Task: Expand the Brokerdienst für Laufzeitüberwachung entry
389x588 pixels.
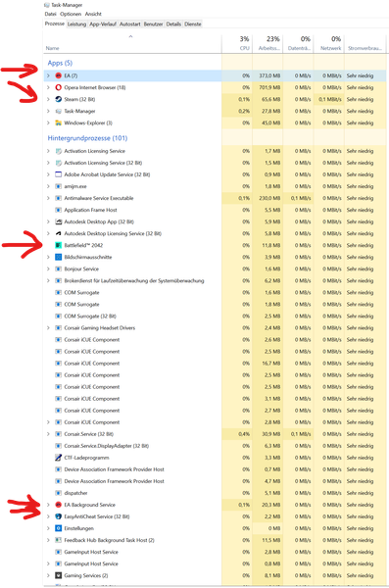Action: point(48,280)
